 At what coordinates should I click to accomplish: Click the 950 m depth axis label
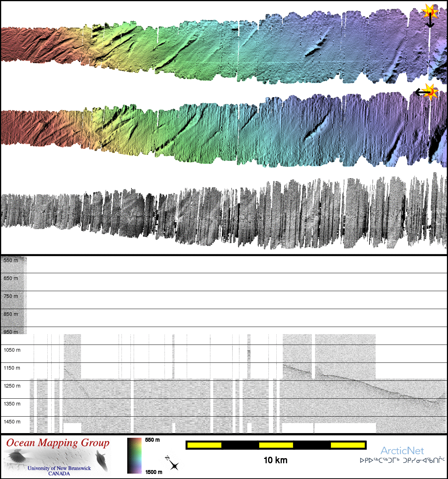[x=11, y=332]
